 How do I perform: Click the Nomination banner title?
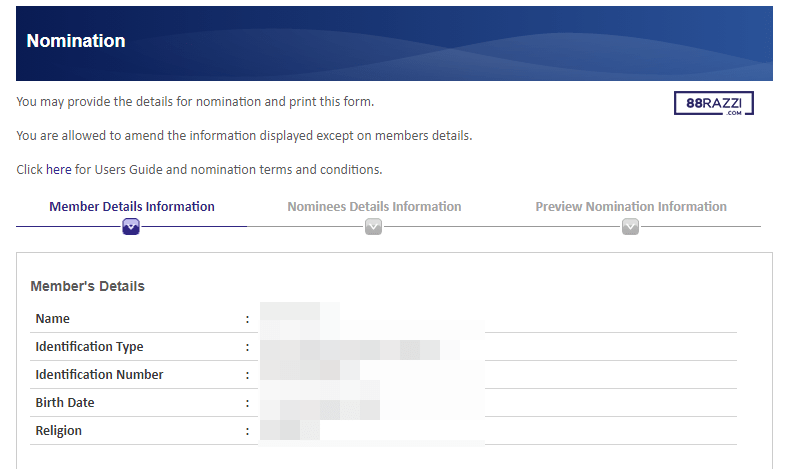tap(76, 41)
